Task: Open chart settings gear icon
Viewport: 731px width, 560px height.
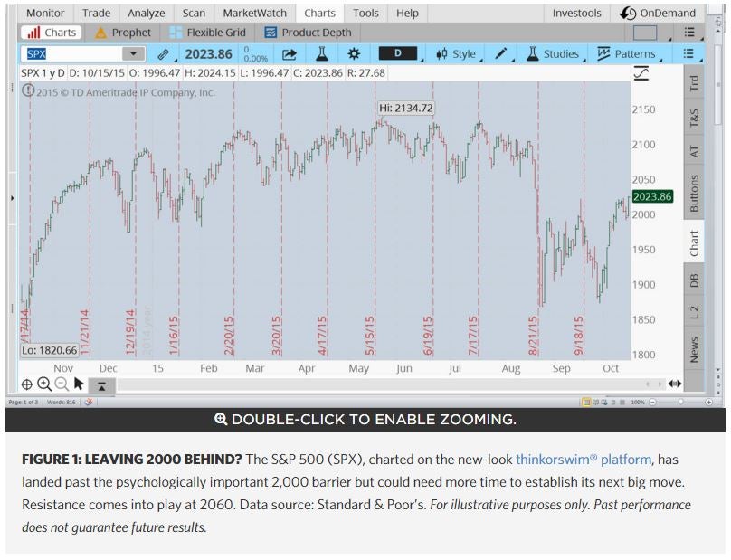Action: 354,54
